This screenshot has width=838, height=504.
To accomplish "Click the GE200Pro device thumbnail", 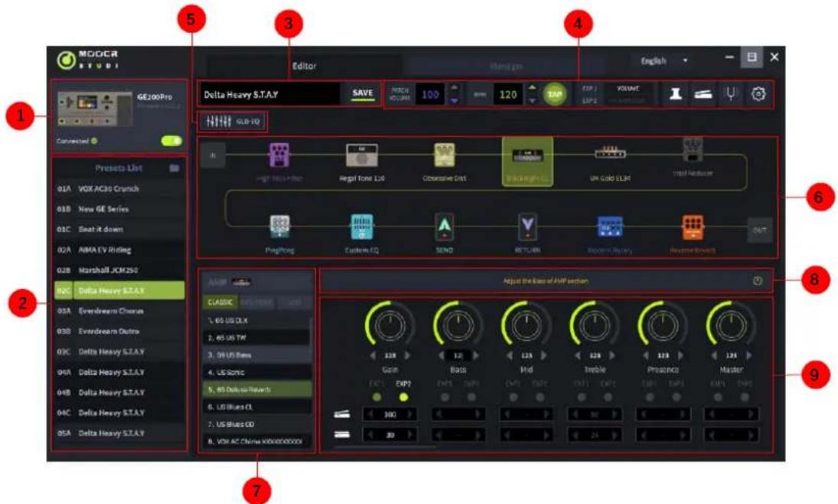I will point(95,109).
